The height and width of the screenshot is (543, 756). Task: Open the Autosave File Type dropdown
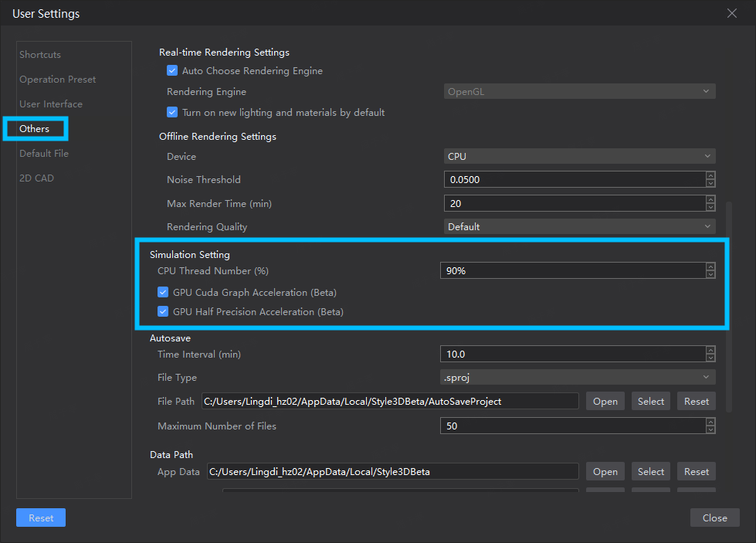[579, 378]
